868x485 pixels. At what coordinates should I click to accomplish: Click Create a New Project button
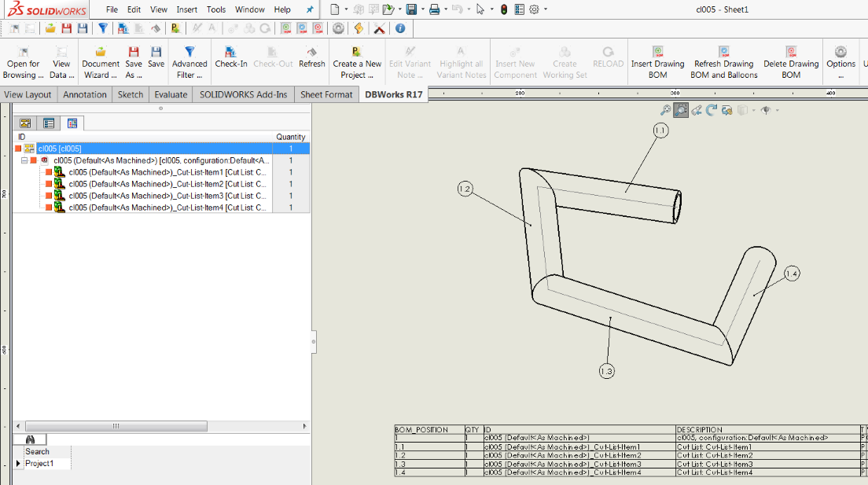point(357,62)
